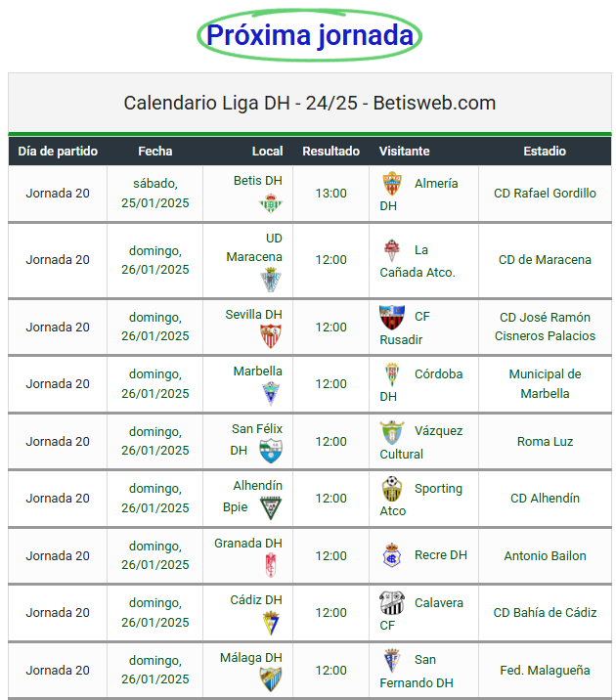
Task: Select the Sporting Atco badge
Action: (x=392, y=489)
